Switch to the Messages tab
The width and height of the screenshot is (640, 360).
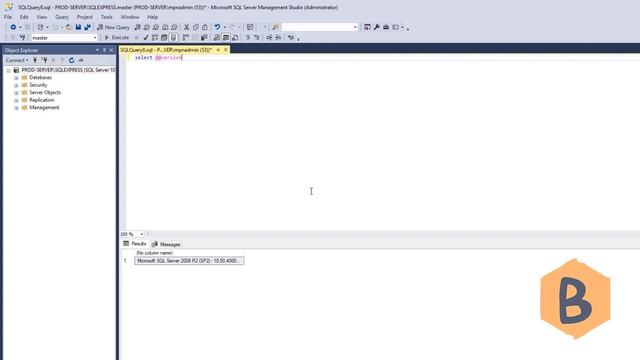(166, 244)
